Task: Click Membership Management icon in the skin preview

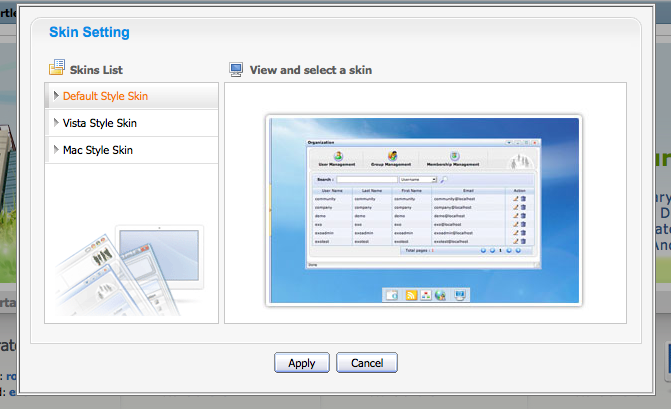Action: 453,155
